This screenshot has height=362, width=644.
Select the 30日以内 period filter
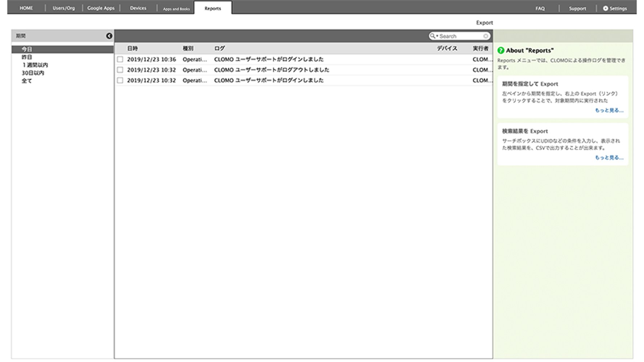[33, 73]
